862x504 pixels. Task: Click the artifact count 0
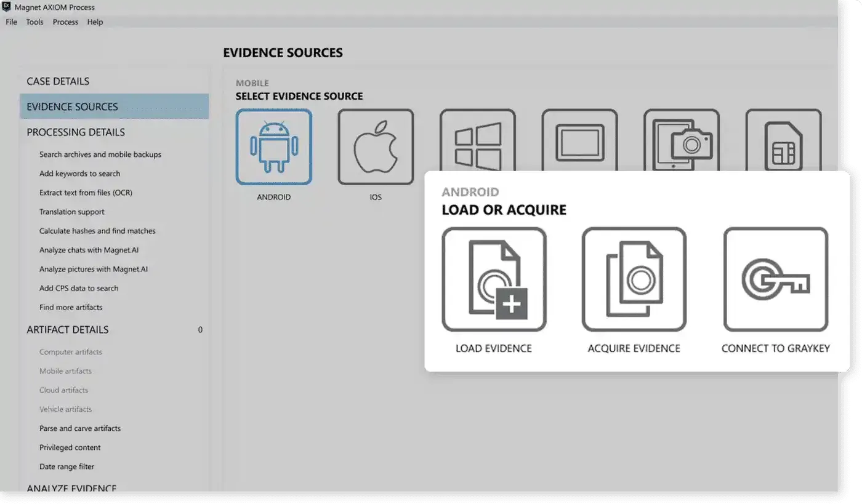[200, 330]
